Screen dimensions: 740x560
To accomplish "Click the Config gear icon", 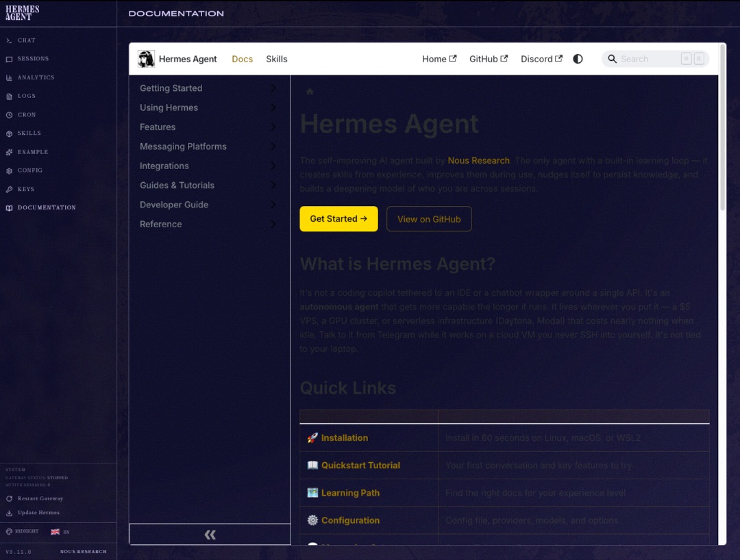I will click(x=9, y=170).
